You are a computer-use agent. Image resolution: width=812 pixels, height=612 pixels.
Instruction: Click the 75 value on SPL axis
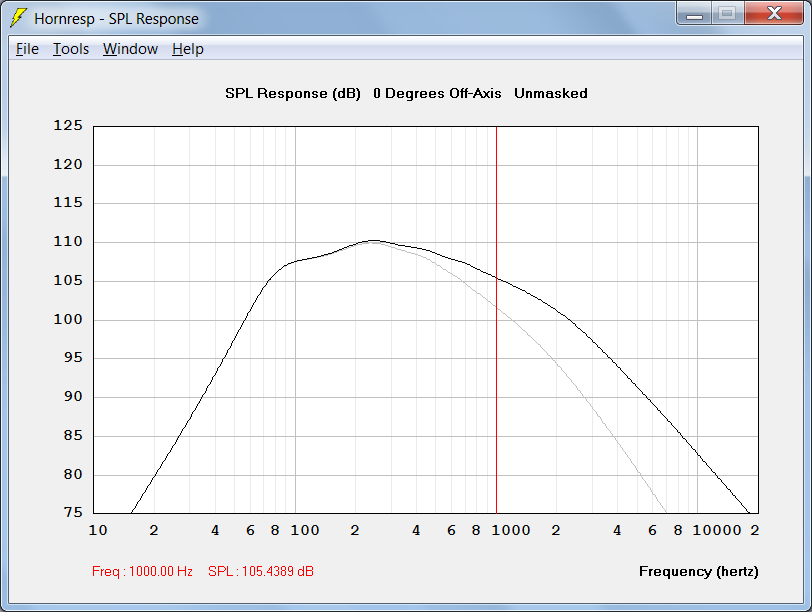coord(73,512)
